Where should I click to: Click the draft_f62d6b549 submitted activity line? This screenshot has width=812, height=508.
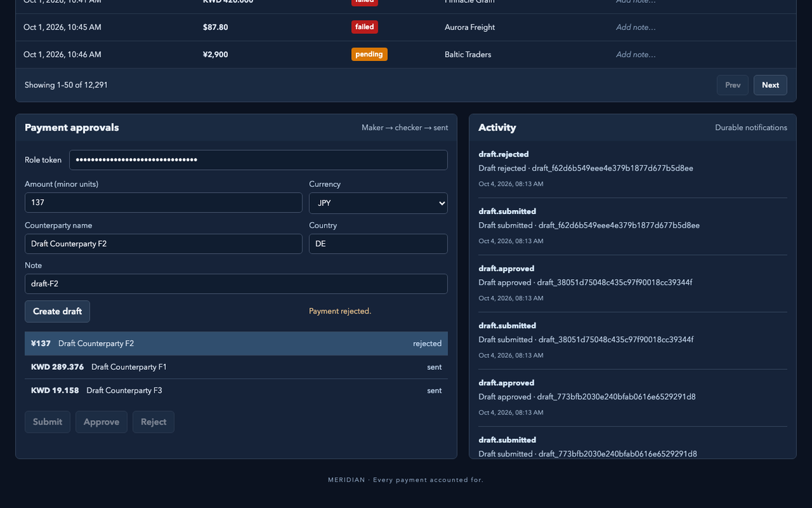pos(589,226)
